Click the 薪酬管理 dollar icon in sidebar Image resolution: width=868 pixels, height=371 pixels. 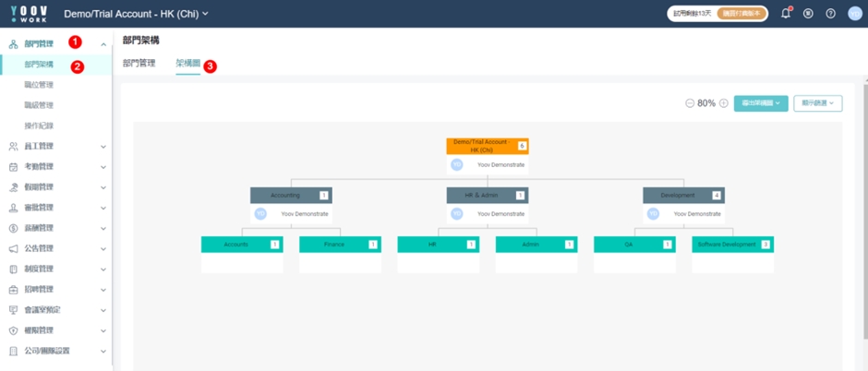[13, 228]
